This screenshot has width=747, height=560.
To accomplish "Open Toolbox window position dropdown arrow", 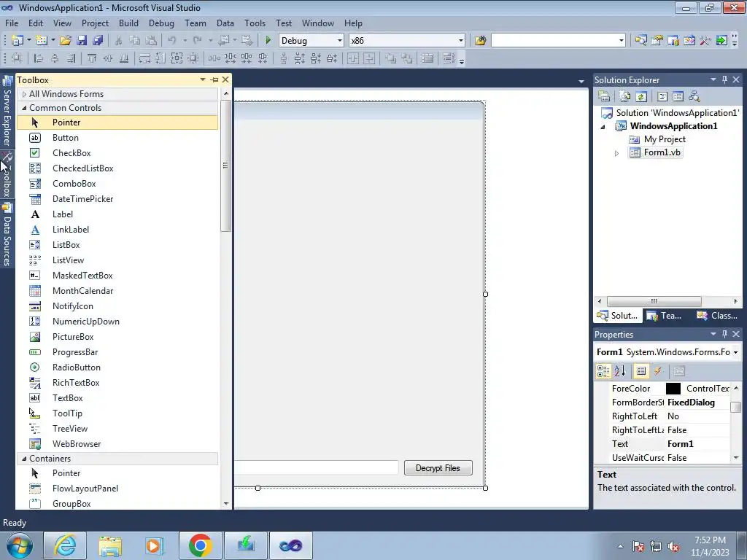I will click(203, 79).
